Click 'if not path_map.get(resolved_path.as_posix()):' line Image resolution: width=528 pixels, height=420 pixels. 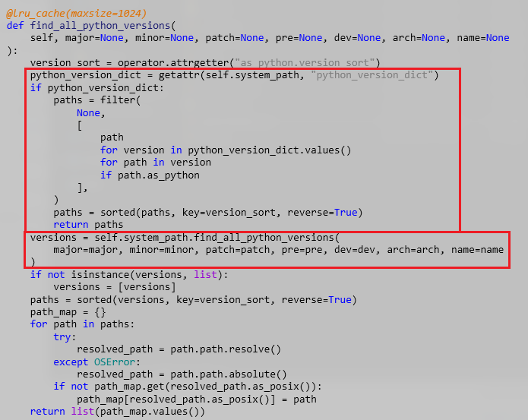(188, 387)
